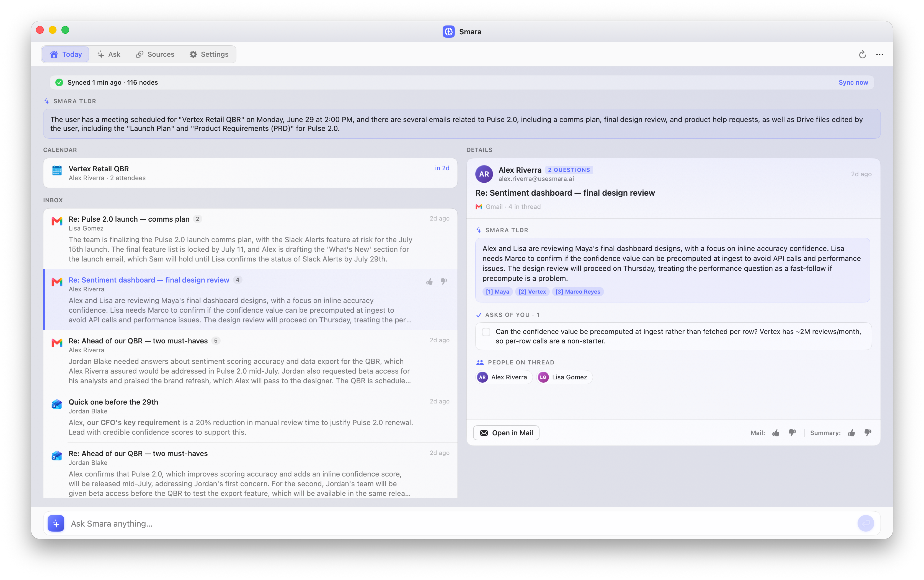The width and height of the screenshot is (924, 580).
Task: Click the Open in Mail button
Action: click(506, 433)
